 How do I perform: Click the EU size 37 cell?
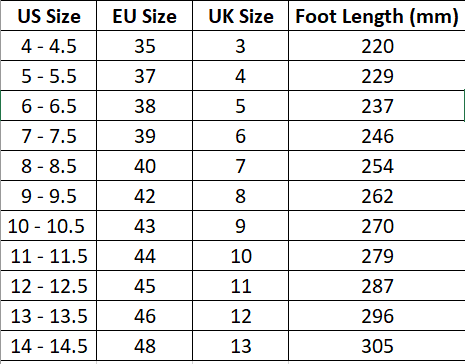pos(144,76)
